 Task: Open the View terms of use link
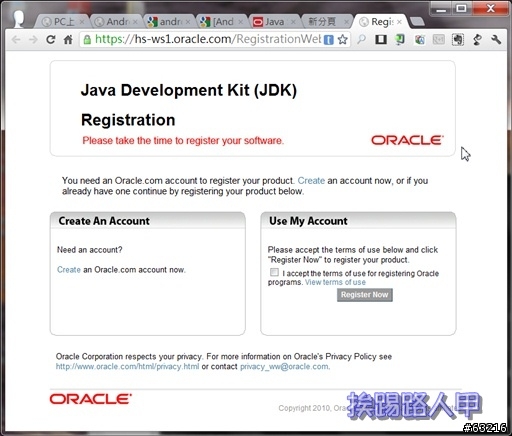coord(335,282)
